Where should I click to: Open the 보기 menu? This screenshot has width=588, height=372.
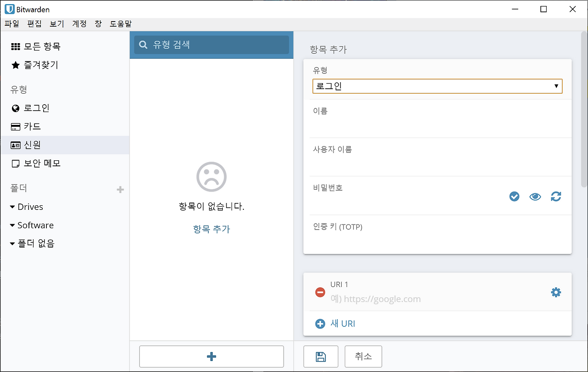click(57, 24)
